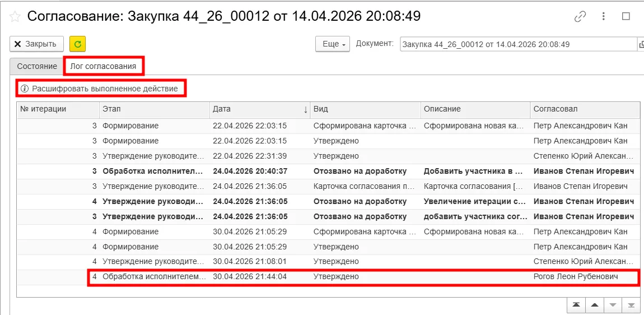Click 'добавить участника сог...' description cell
644x315 pixels.
[x=475, y=216]
